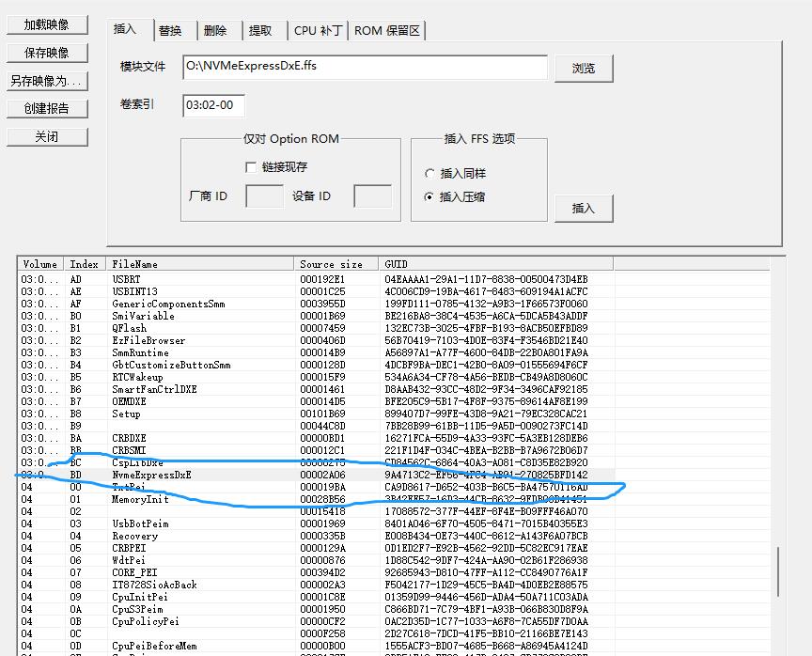This screenshot has width=812, height=656.
Task: Select the RTCWakeup row
Action: coord(316,377)
